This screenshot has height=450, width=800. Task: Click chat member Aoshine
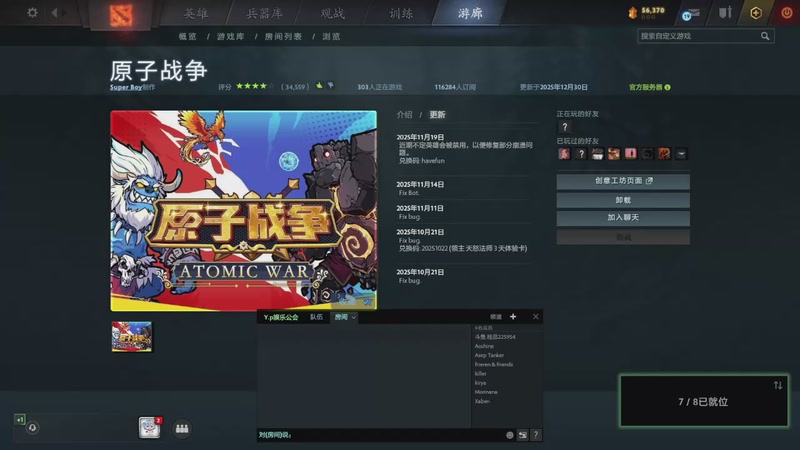click(x=484, y=346)
